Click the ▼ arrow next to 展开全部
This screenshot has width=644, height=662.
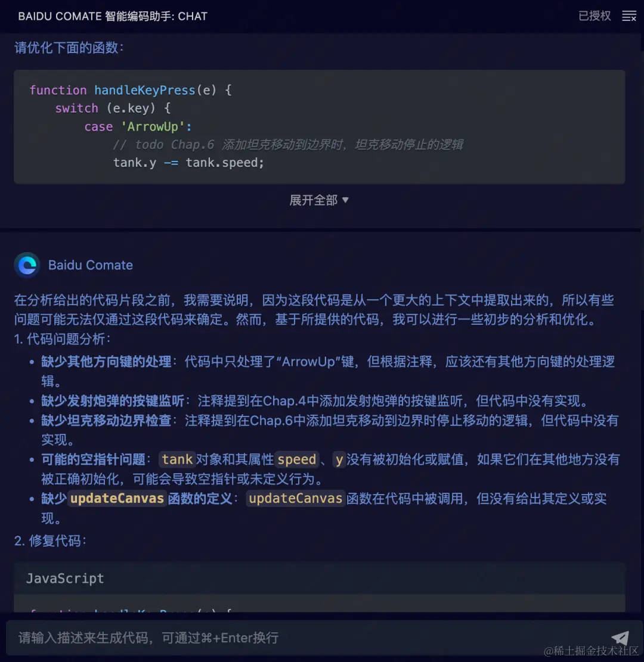point(345,200)
